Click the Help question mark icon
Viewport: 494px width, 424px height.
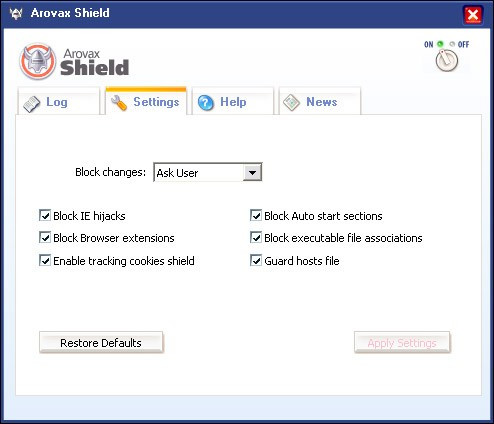(206, 103)
